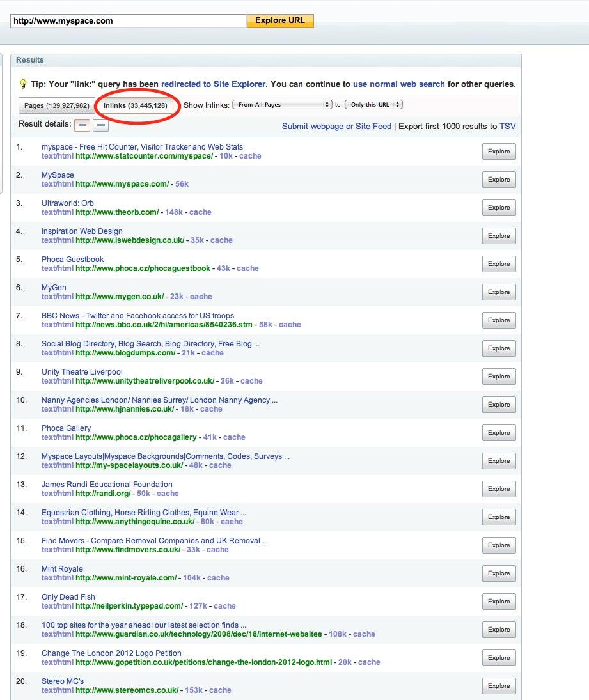This screenshot has height=700, width=589.
Task: Explore the Unity Theatre Liverpool result
Action: [x=499, y=377]
